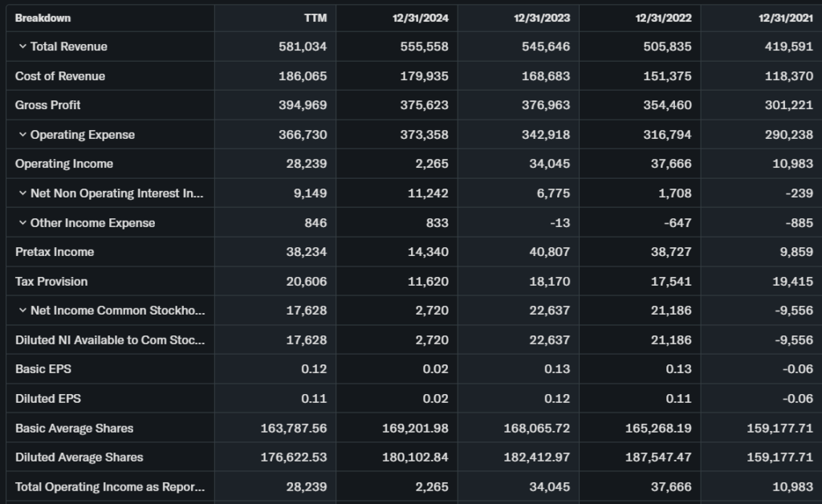Click the Breakdown column header

(x=43, y=18)
